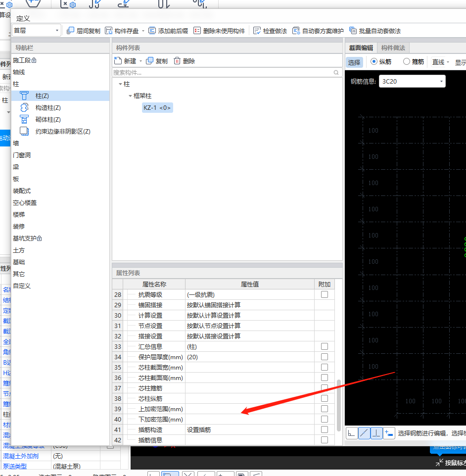Open the 首层 floor dropdown
Image resolution: width=466 pixels, height=476 pixels.
point(37,30)
